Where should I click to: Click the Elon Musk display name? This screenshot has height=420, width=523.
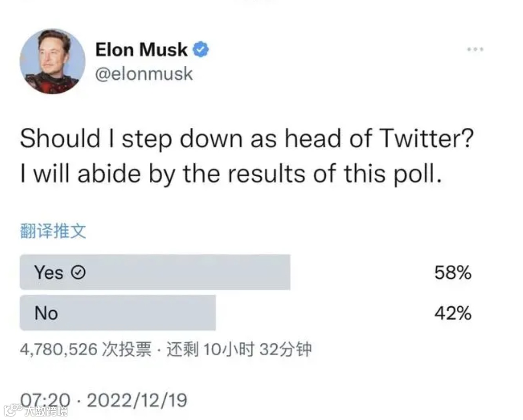pos(142,50)
